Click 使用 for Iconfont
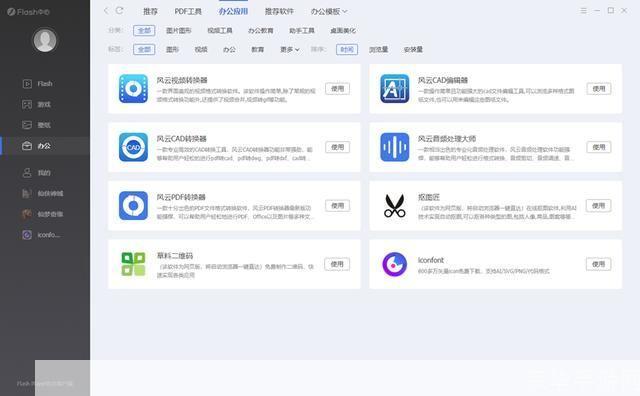The height and width of the screenshot is (396, 640). click(x=599, y=264)
